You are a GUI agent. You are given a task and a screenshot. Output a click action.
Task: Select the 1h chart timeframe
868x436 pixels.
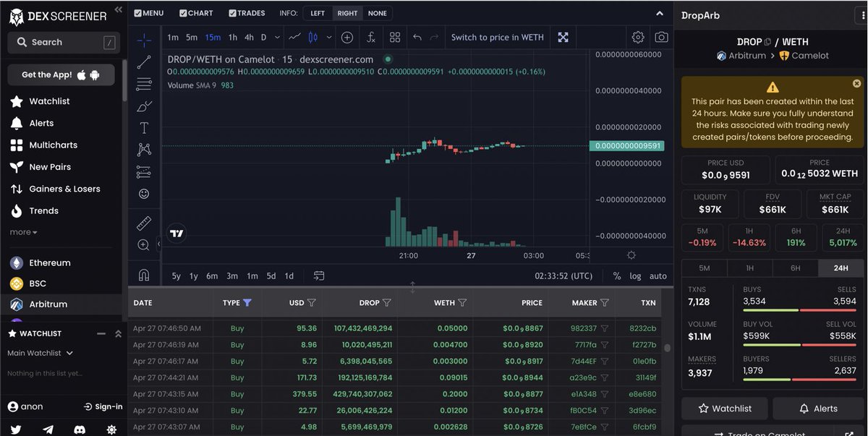coord(232,37)
